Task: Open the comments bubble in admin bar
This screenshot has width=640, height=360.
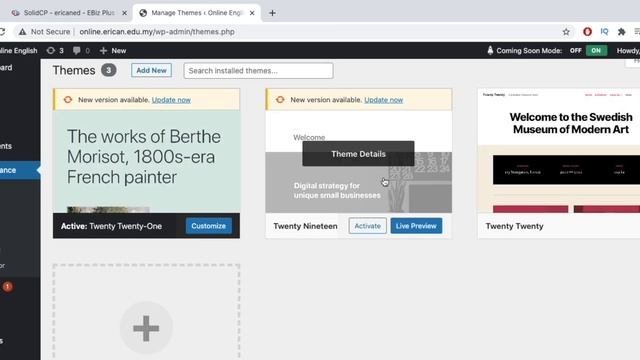Action: click(81, 51)
